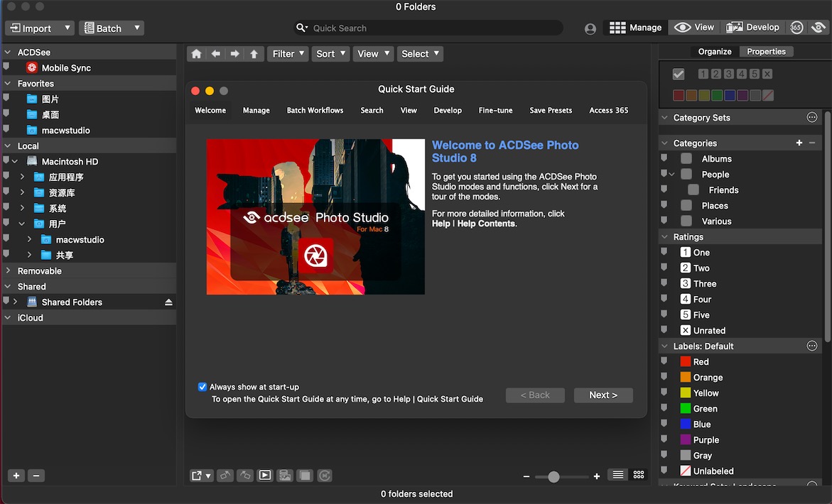Add a new category with the plus icon
This screenshot has height=504, width=832.
tap(799, 143)
